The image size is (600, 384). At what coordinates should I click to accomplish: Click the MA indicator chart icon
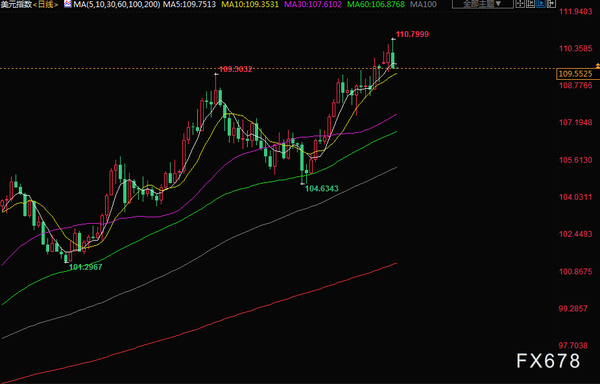pos(68,4)
